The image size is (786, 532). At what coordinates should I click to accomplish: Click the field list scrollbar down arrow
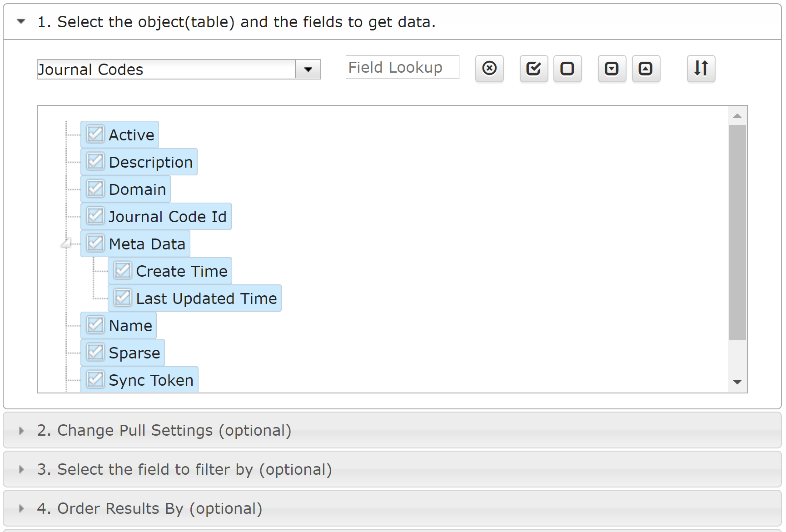tap(737, 382)
